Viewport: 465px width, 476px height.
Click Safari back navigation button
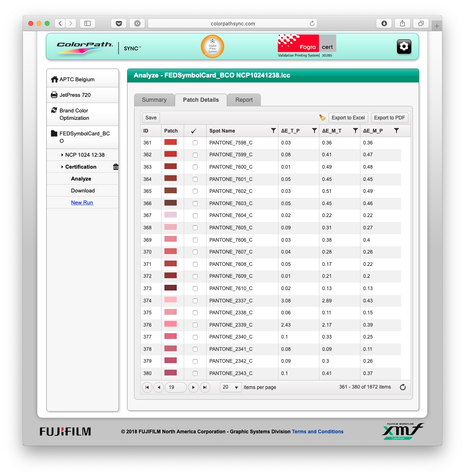[x=60, y=23]
